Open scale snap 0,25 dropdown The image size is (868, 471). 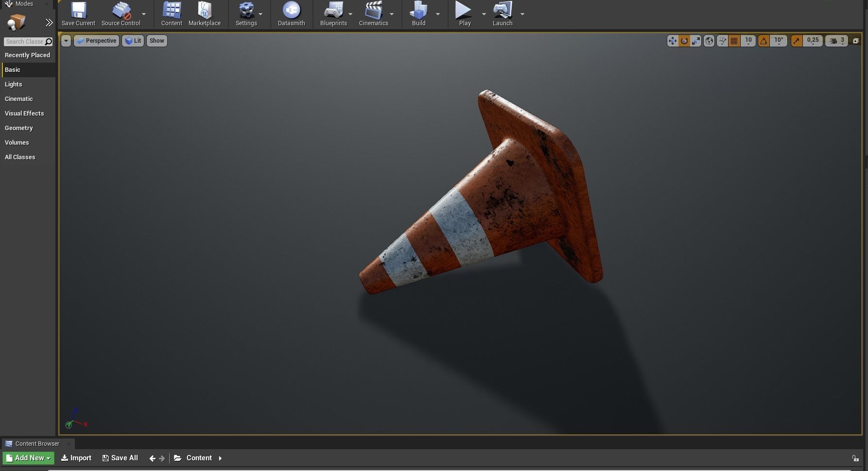point(813,41)
